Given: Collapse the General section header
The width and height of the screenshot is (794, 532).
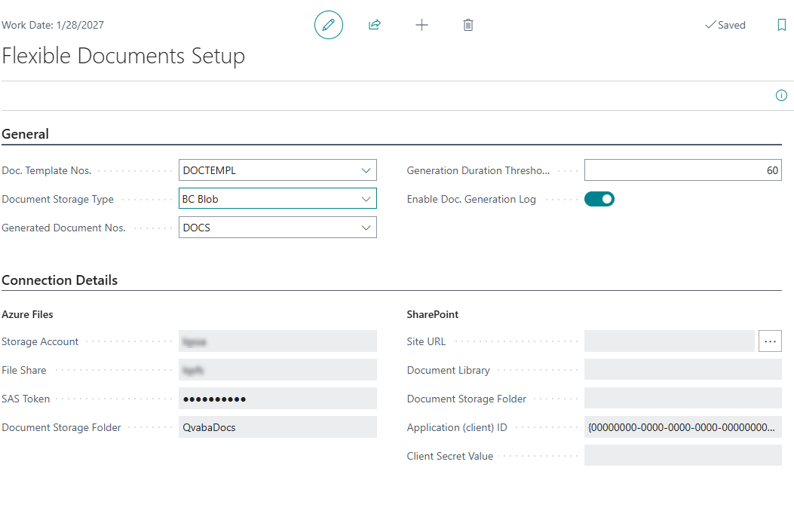Looking at the screenshot, I should click(x=26, y=134).
